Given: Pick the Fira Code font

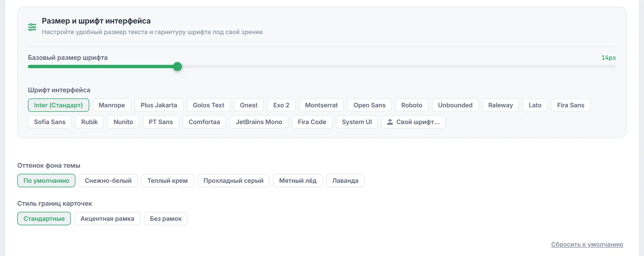Looking at the screenshot, I should pyautogui.click(x=312, y=122).
